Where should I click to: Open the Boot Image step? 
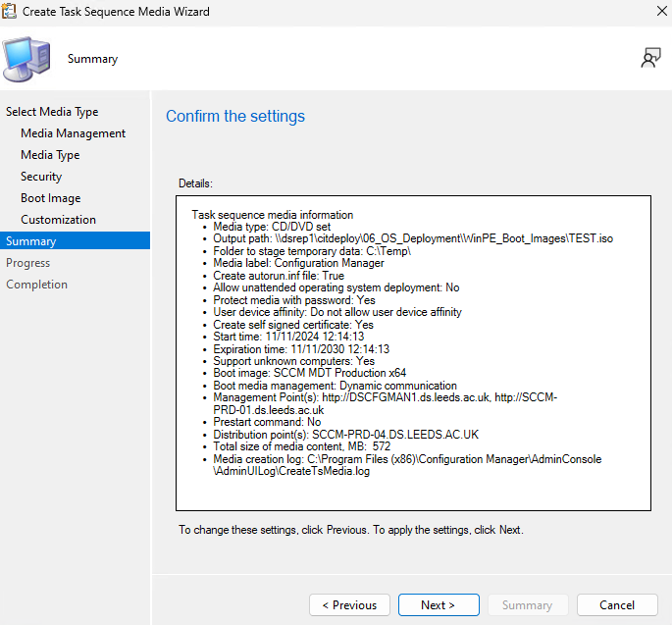coord(51,198)
